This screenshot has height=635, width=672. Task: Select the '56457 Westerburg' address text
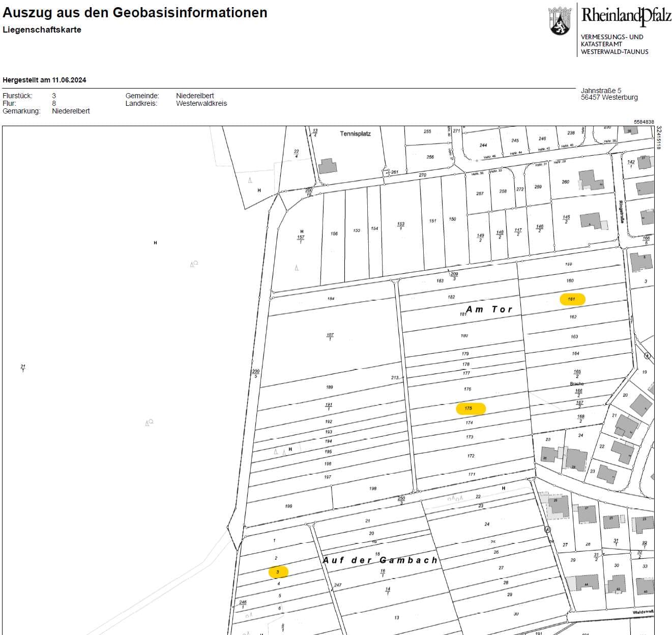click(609, 97)
